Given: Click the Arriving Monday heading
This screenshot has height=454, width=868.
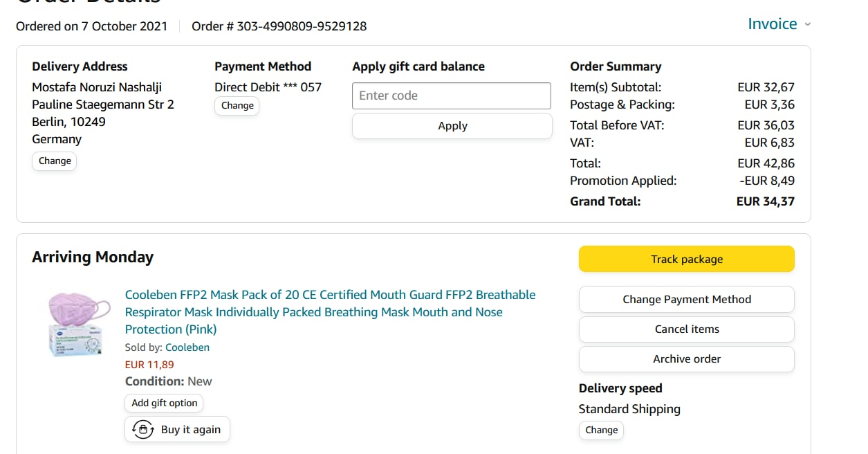Looking at the screenshot, I should click(93, 257).
